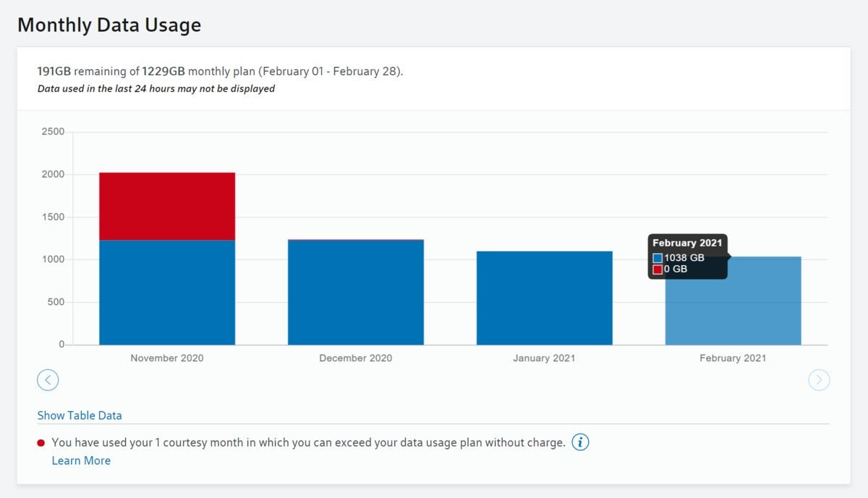Click the December 2020 axis label
The height and width of the screenshot is (498, 868).
pos(356,358)
